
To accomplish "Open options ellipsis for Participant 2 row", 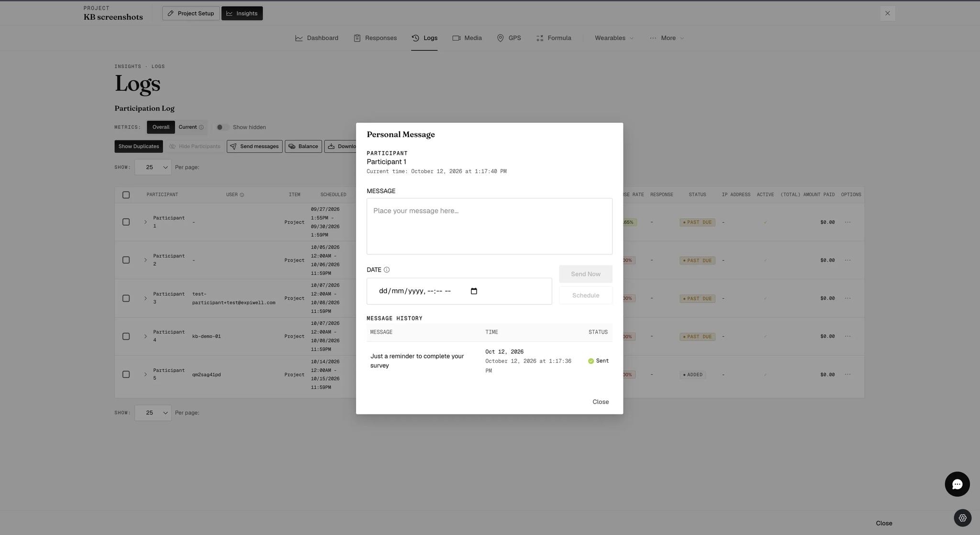I will pyautogui.click(x=847, y=260).
